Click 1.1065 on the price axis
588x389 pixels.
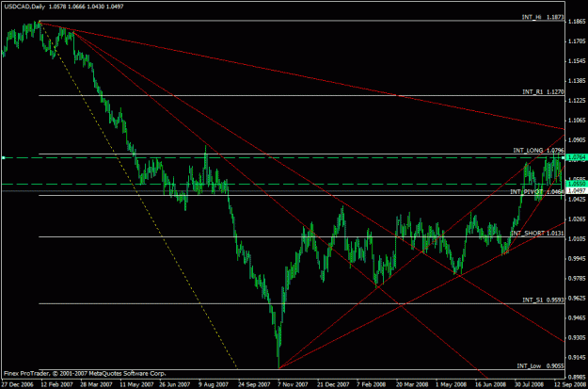(x=577, y=121)
